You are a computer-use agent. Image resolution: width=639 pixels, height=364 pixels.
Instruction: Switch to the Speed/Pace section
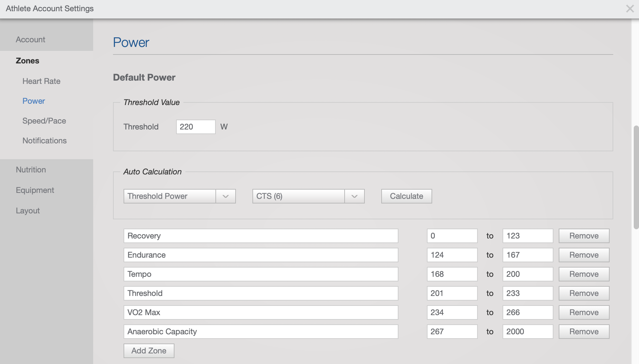click(x=44, y=121)
